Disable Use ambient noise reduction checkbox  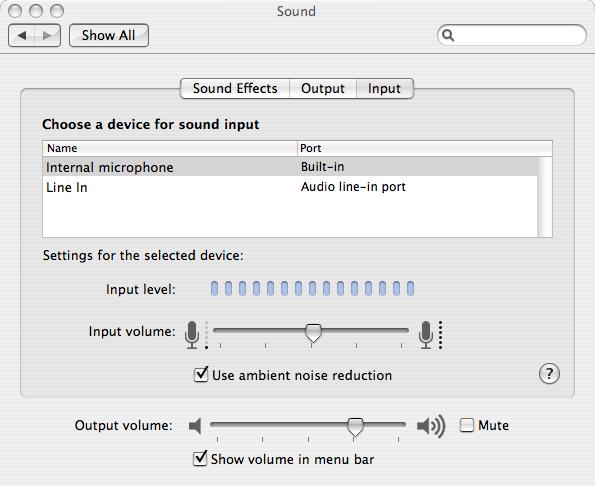pos(201,374)
